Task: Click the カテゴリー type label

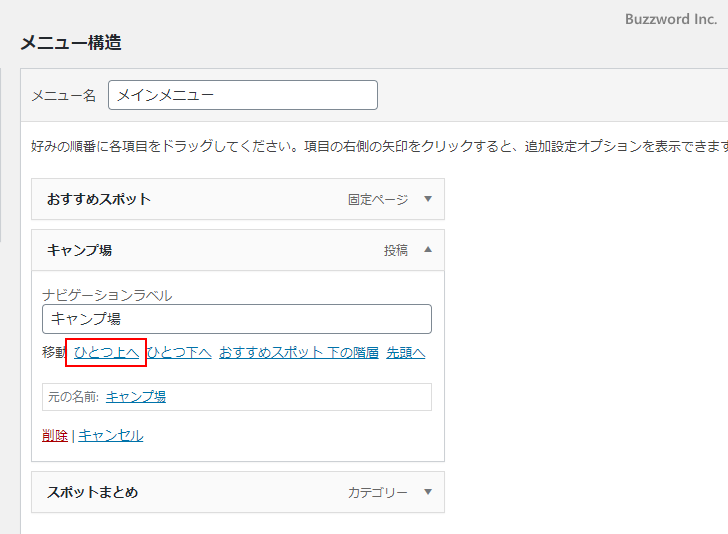Action: point(378,493)
